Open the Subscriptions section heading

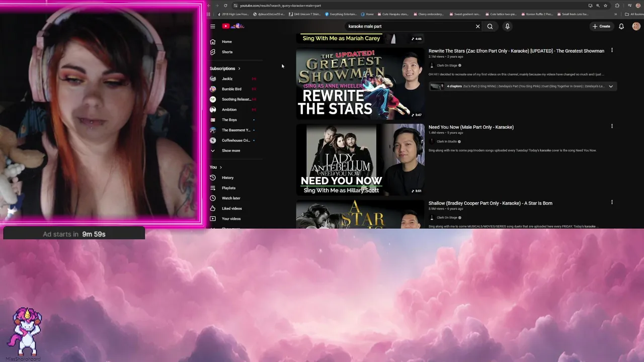[225, 68]
